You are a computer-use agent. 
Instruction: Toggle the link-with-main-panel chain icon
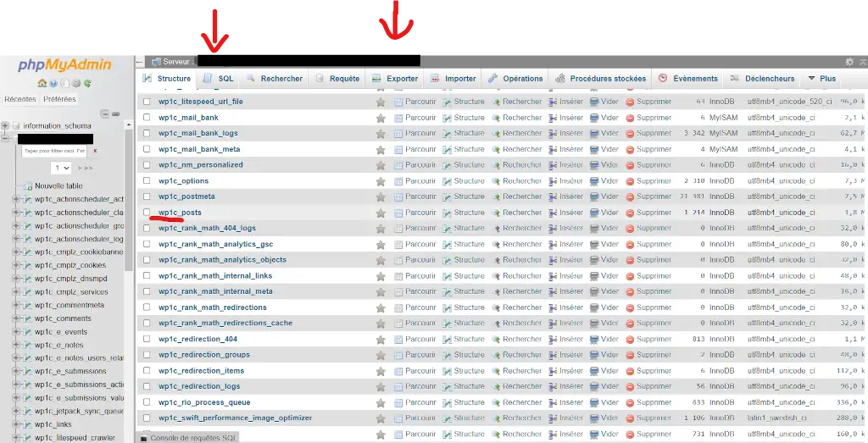115,114
